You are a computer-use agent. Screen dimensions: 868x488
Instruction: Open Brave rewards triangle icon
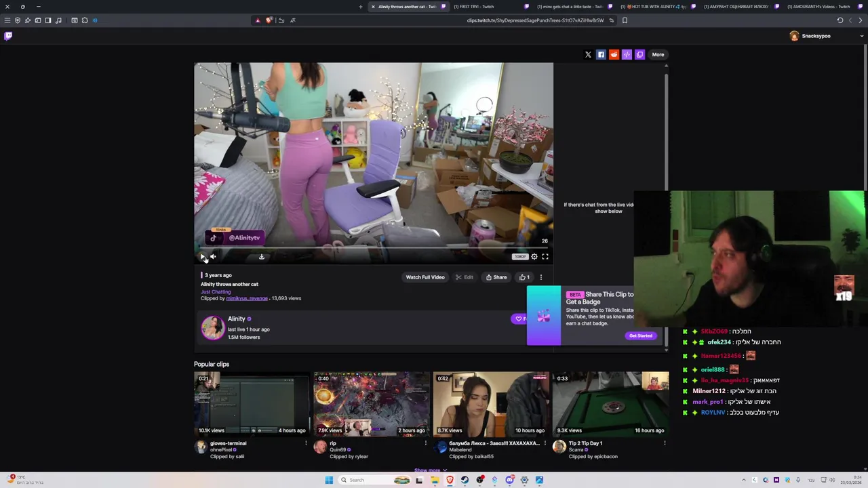[258, 20]
